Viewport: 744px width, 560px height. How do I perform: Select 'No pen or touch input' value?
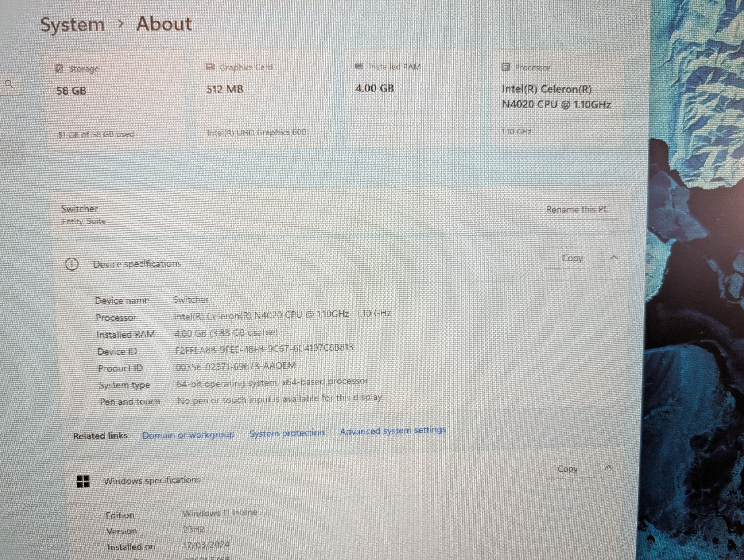(x=280, y=399)
